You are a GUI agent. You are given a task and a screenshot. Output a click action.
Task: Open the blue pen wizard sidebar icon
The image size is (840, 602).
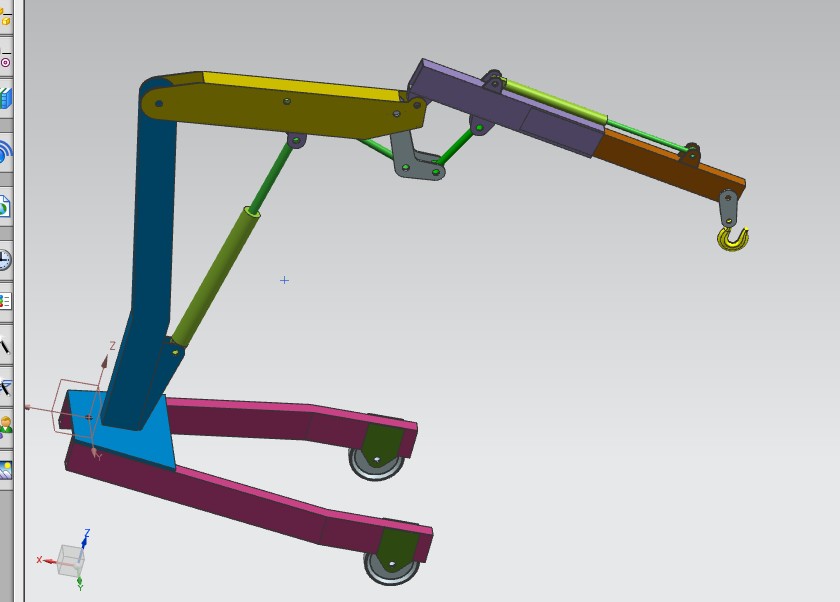[5, 387]
